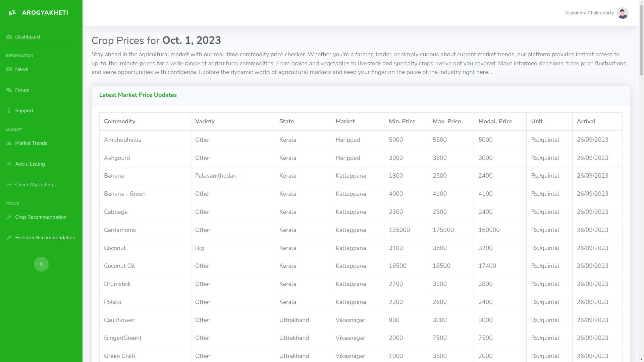
Task: Click the Support info icon
Action: coord(9,111)
